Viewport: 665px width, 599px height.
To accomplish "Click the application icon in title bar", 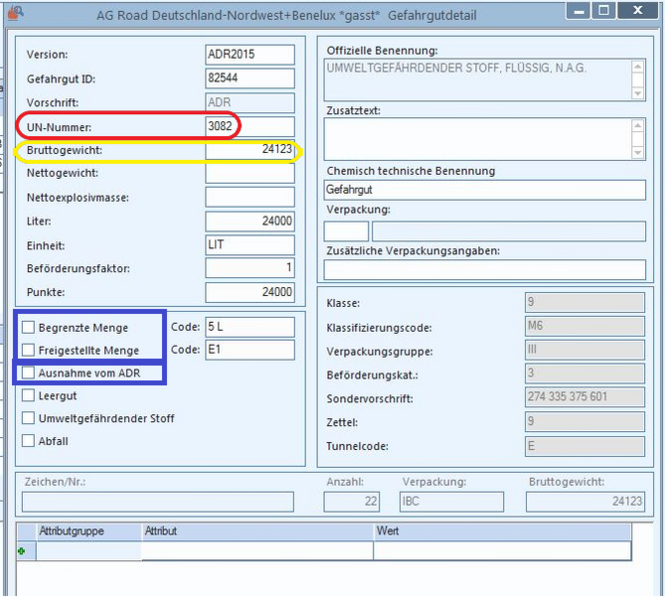I will pos(16,13).
